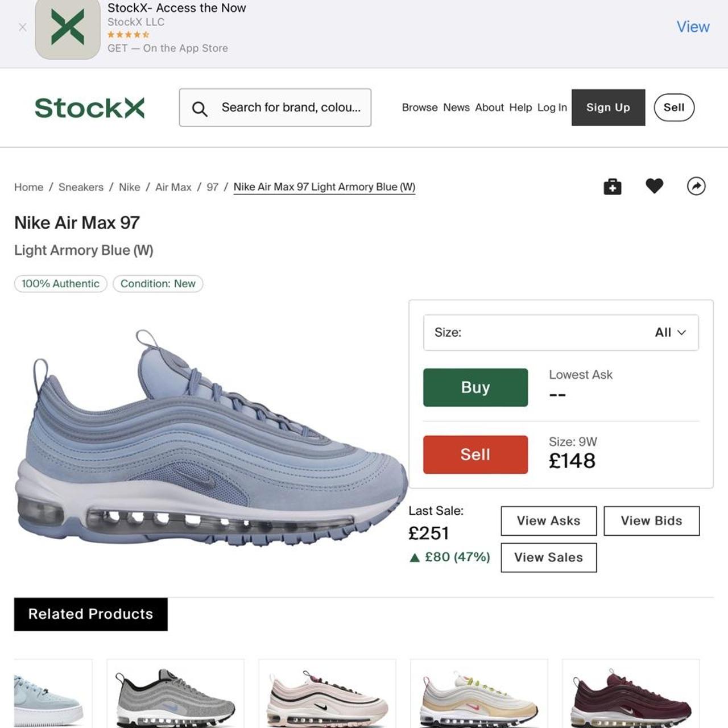Click the share arrow icon
The width and height of the screenshot is (728, 728).
pos(696,186)
